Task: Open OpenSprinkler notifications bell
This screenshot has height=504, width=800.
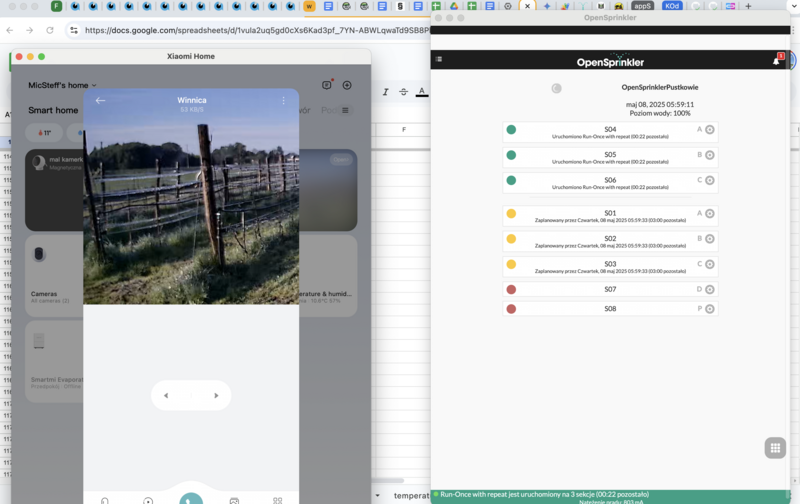Action: [x=777, y=60]
